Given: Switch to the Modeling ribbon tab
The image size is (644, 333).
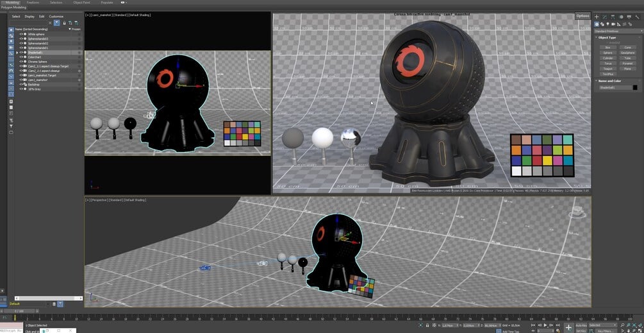Looking at the screenshot, I should tap(12, 3).
